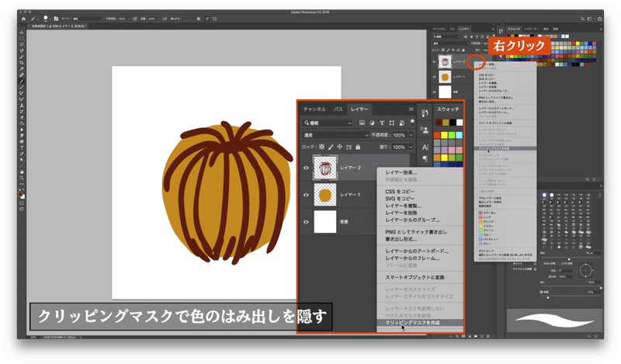The width and height of the screenshot is (621, 364).
Task: Select the Hand tool in the left toolbar
Action: click(22, 172)
